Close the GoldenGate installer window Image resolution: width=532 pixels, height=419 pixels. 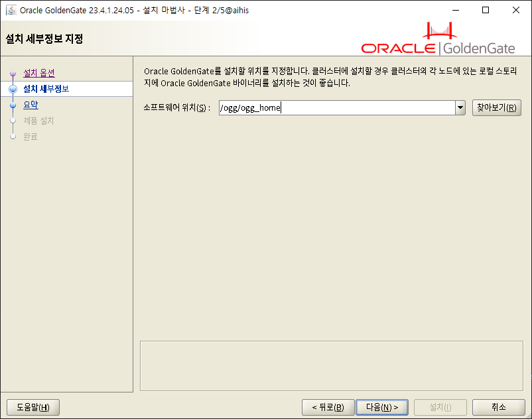[515, 10]
